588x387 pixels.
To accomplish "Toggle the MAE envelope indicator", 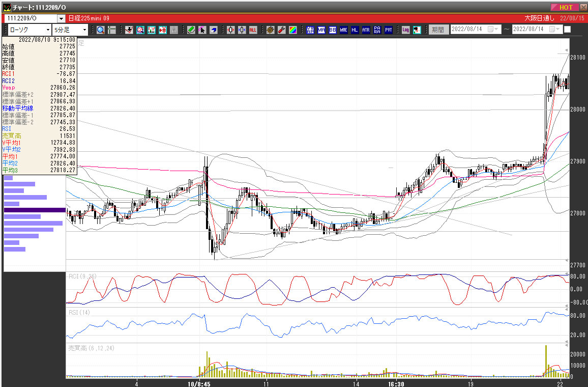I will 343,30.
